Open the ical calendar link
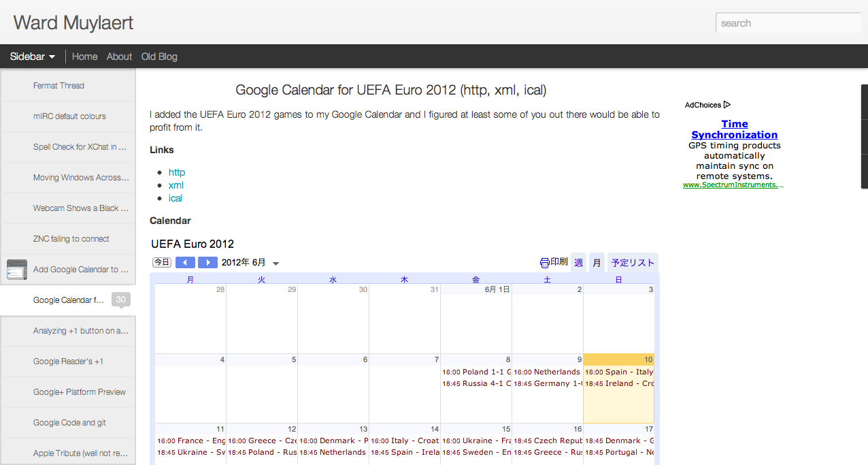Viewport: 868px width, 465px height. [x=176, y=198]
